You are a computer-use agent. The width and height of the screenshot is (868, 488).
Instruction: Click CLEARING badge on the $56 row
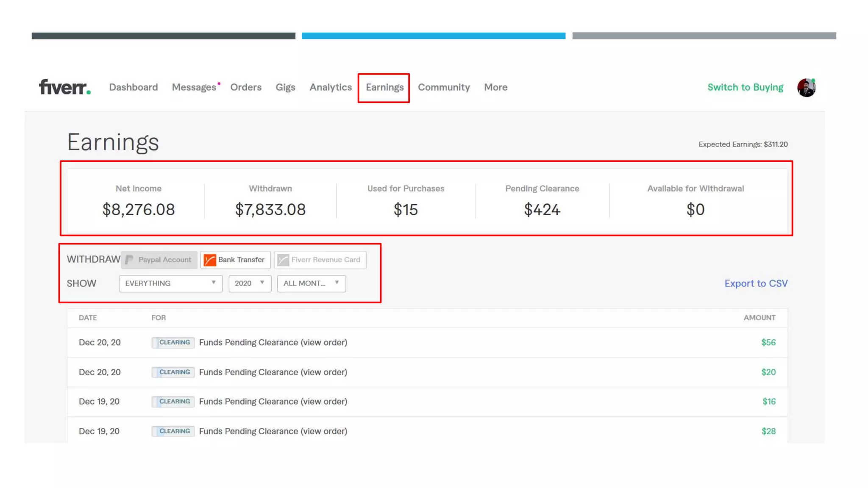[x=173, y=342]
